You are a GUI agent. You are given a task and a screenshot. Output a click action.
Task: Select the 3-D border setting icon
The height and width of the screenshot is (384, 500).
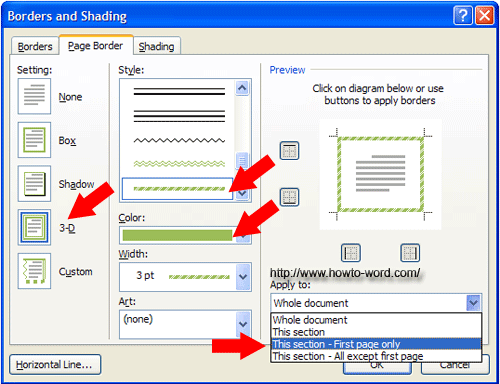click(x=34, y=227)
